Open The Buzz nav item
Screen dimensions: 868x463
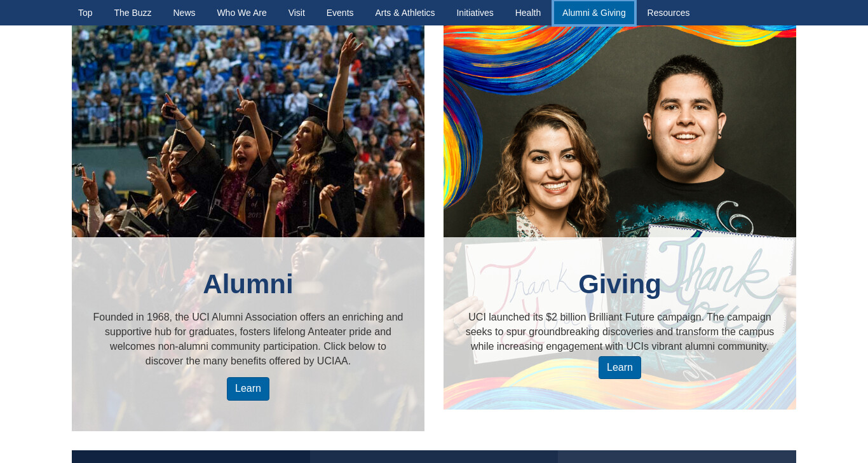click(x=133, y=13)
